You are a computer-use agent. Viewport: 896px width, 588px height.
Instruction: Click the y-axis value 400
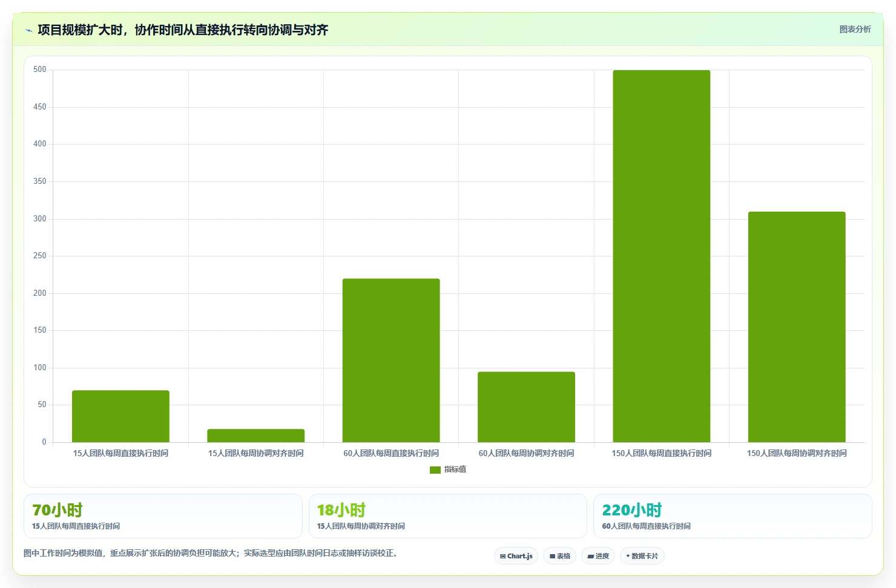pyautogui.click(x=40, y=144)
